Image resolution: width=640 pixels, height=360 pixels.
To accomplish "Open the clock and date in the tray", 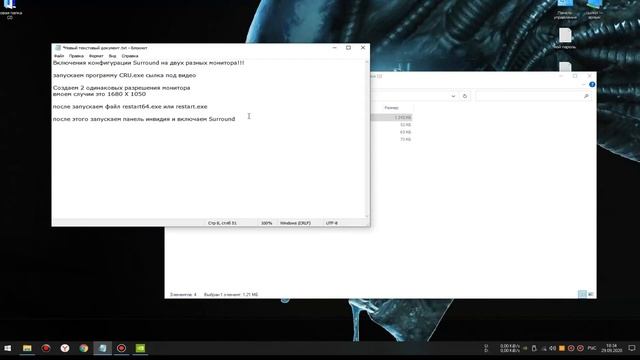I will pos(611,348).
